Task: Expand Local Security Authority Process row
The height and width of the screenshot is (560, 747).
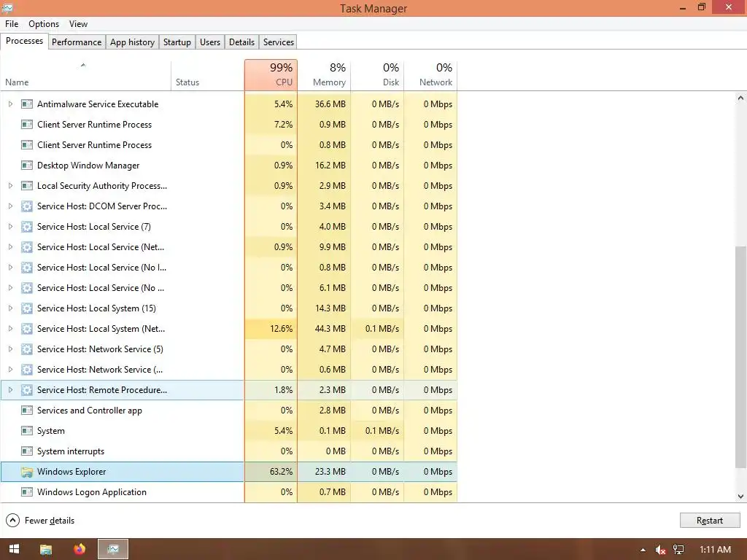Action: (x=10, y=186)
